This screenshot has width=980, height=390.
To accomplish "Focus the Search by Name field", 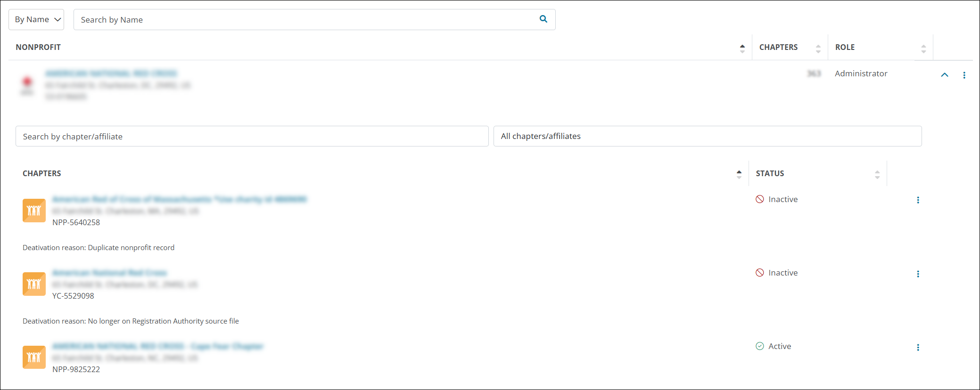I will 306,19.
